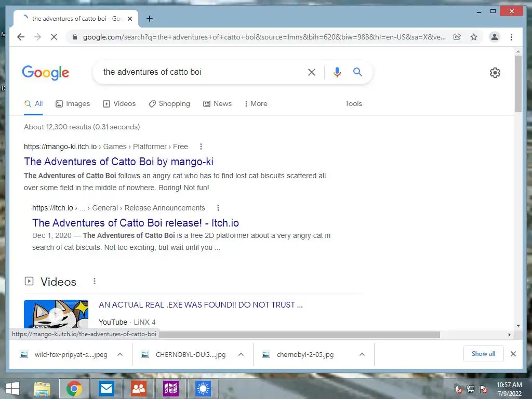532x399 pixels.
Task: Submit search with the magnifier icon
Action: (357, 72)
